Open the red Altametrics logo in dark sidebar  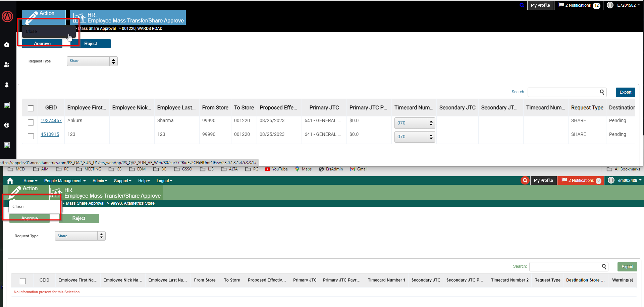coord(7,16)
